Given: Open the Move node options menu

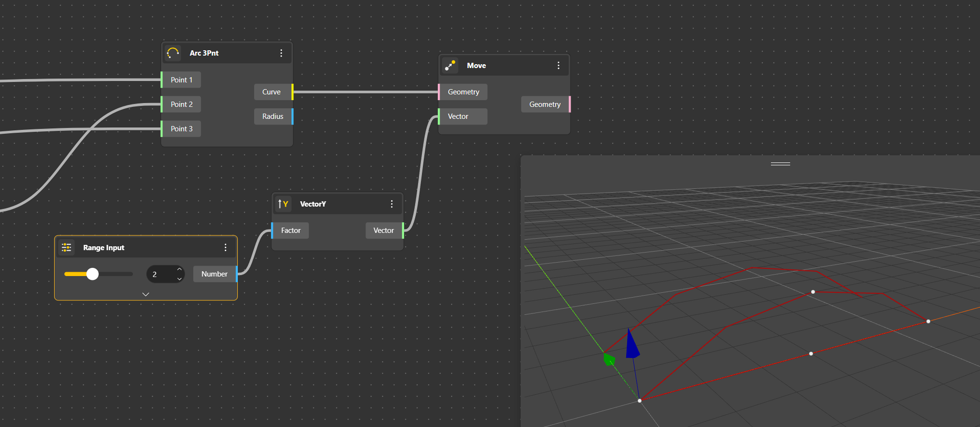Looking at the screenshot, I should coord(559,66).
